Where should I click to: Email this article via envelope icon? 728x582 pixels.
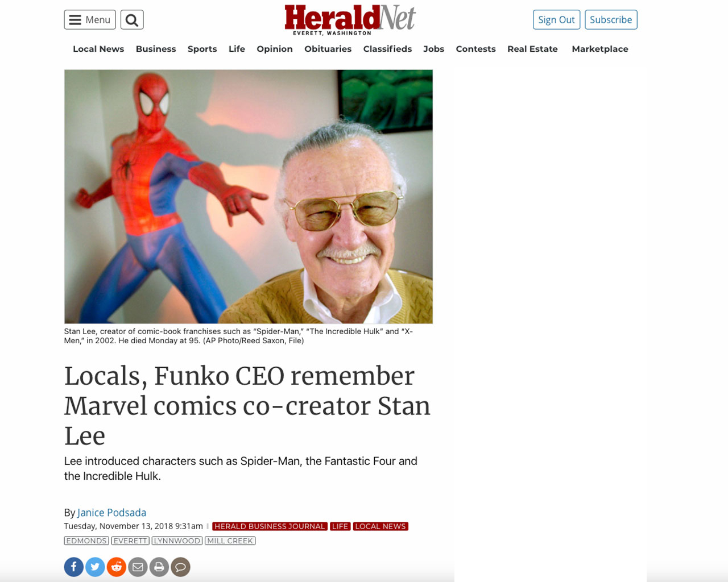138,567
